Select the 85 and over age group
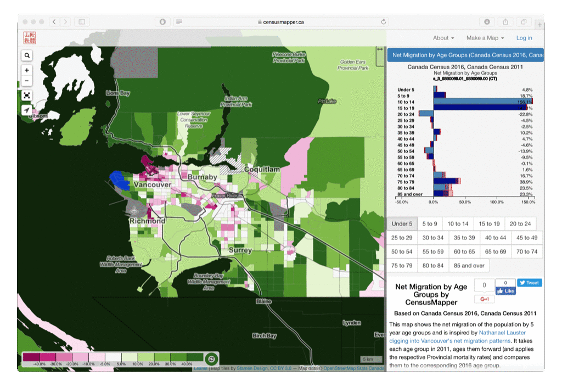The width and height of the screenshot is (562, 392). [469, 266]
